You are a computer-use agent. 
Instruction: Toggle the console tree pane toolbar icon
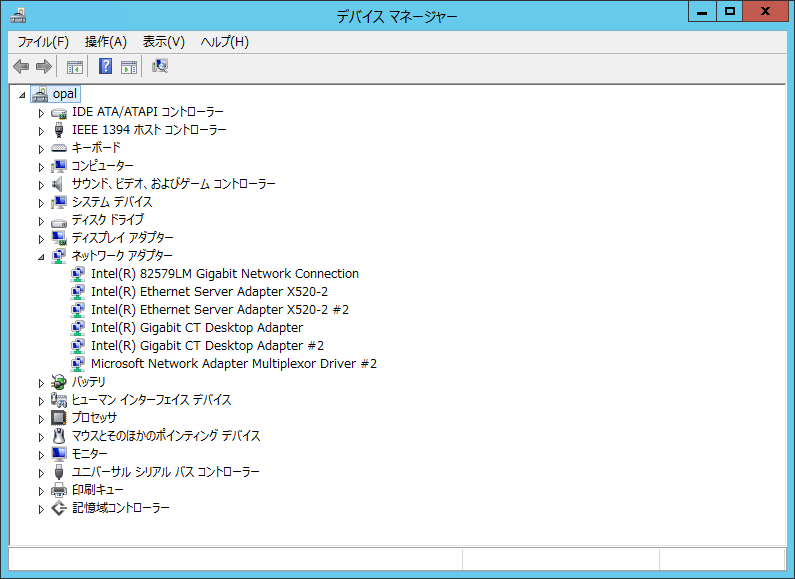tap(75, 66)
